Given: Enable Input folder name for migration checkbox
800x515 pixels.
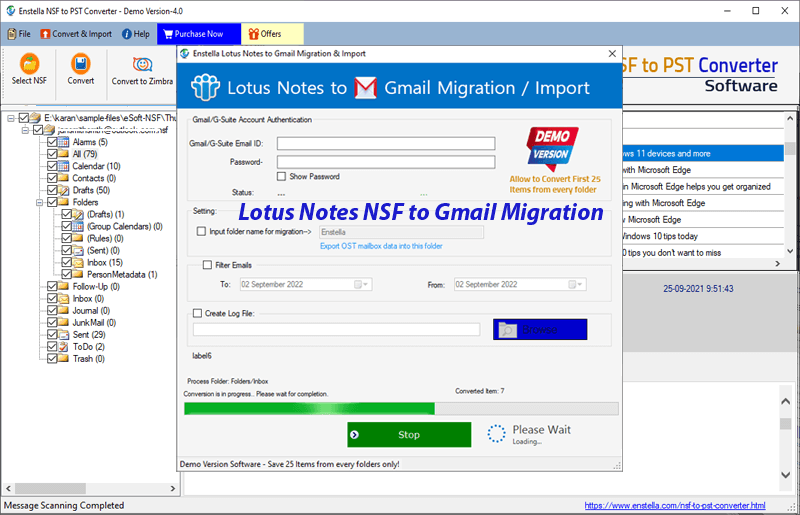Looking at the screenshot, I should click(x=202, y=231).
